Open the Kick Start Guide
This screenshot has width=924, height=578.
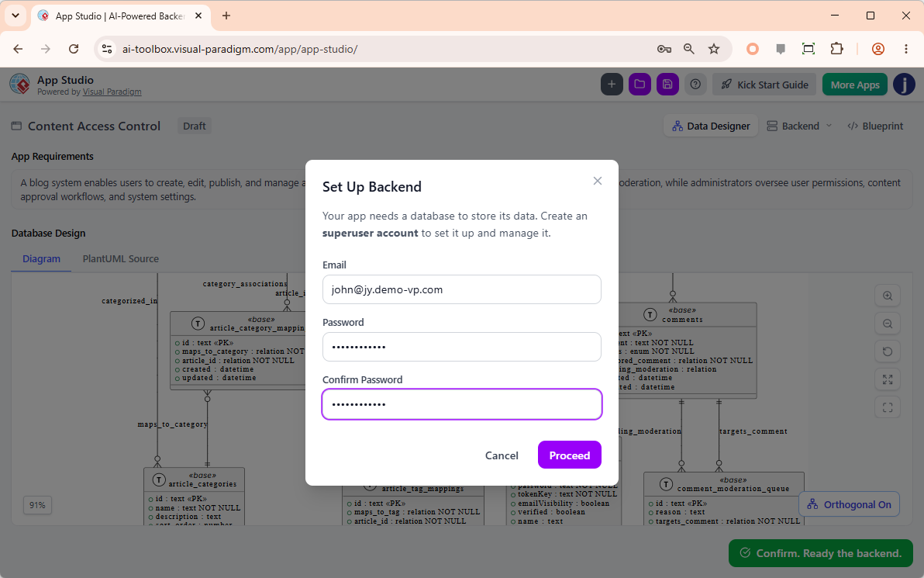(x=764, y=85)
